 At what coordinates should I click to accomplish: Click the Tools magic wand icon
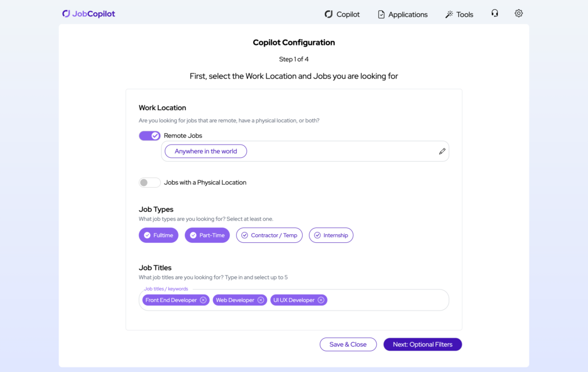pos(449,14)
